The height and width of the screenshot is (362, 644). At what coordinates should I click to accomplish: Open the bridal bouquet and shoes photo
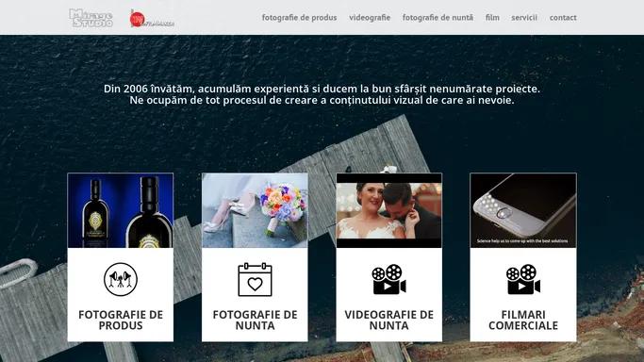coord(255,210)
